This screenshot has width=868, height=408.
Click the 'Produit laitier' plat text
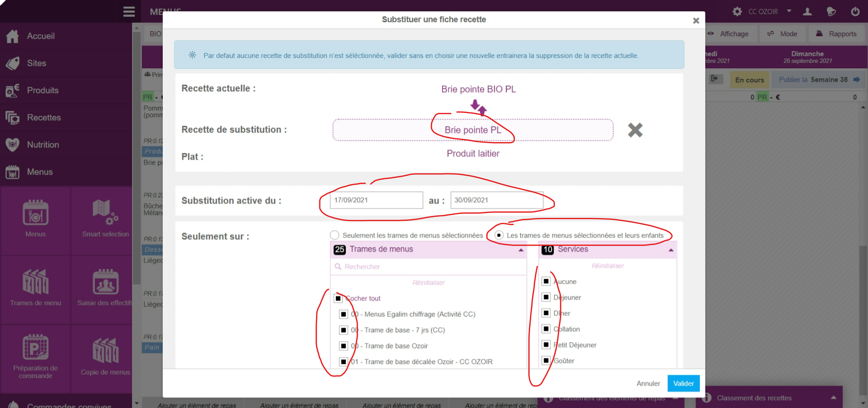tap(473, 153)
